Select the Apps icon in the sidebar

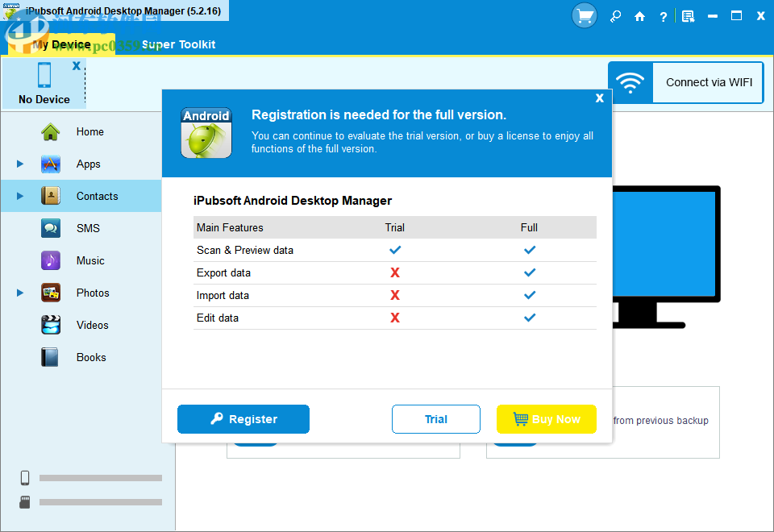pyautogui.click(x=51, y=164)
